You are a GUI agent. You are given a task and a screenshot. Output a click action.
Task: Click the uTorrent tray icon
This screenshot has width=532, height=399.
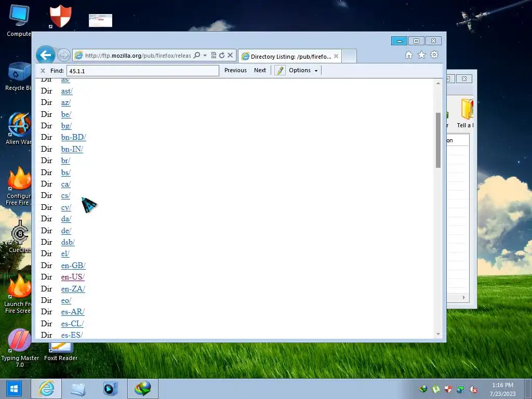[x=436, y=389]
